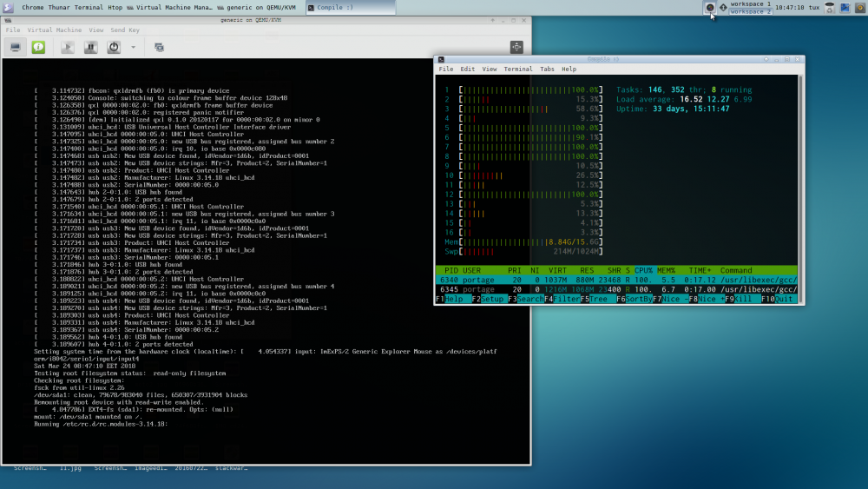Click the tux user label in panel

pos(814,7)
